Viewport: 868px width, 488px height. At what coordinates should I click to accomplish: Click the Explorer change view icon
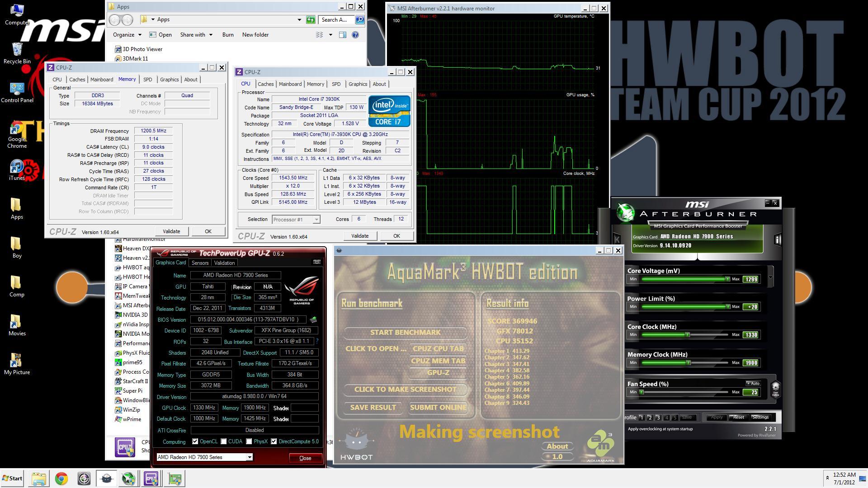(320, 35)
